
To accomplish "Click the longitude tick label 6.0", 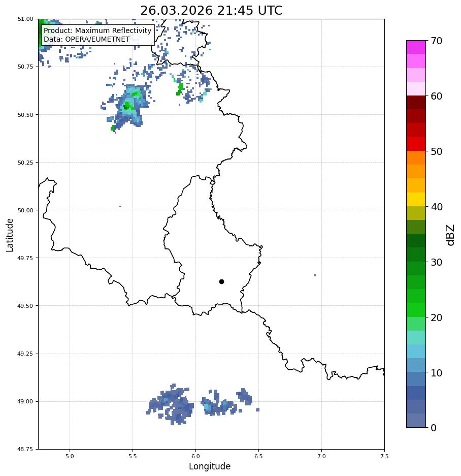I will pyautogui.click(x=196, y=456).
